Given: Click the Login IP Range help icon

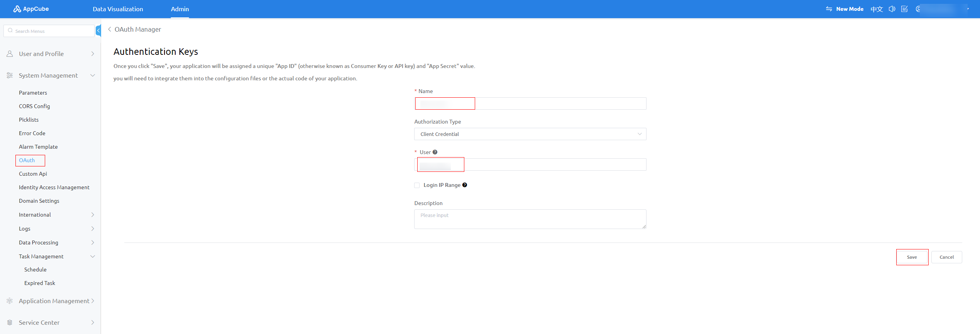Looking at the screenshot, I should pyautogui.click(x=465, y=185).
